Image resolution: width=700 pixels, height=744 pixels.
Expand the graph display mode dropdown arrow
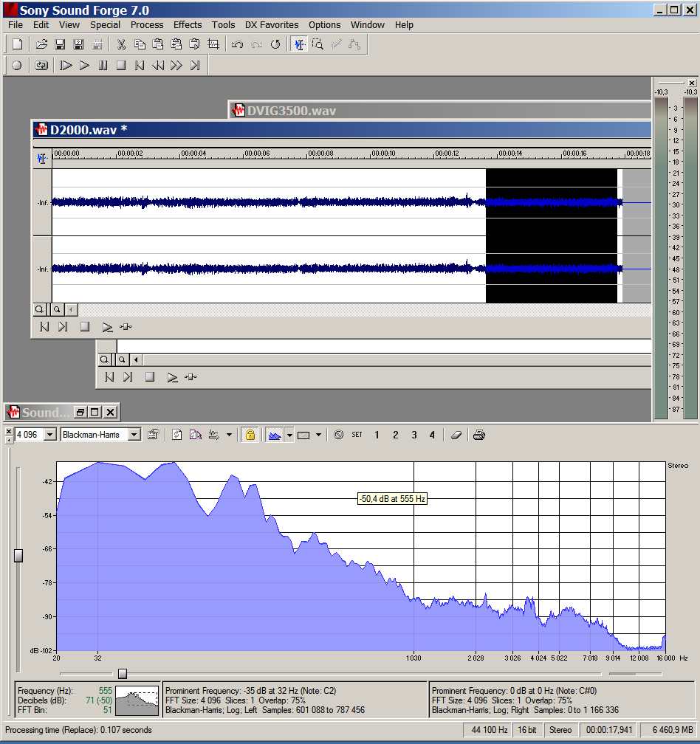tap(289, 434)
